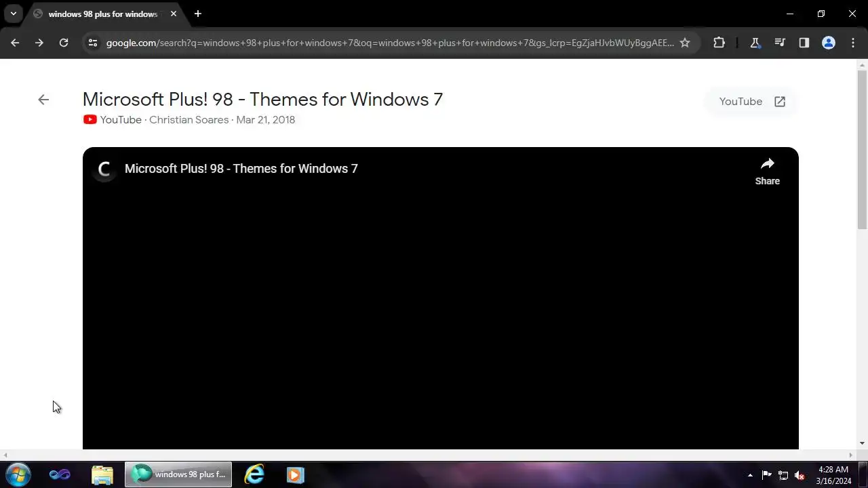
Task: Click the Show desktop strip
Action: click(863, 474)
